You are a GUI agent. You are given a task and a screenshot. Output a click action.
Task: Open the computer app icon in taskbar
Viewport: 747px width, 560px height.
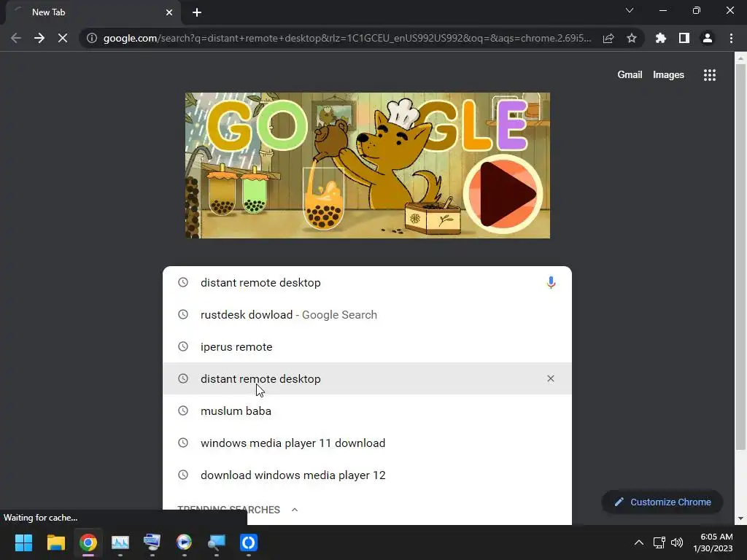tap(152, 542)
